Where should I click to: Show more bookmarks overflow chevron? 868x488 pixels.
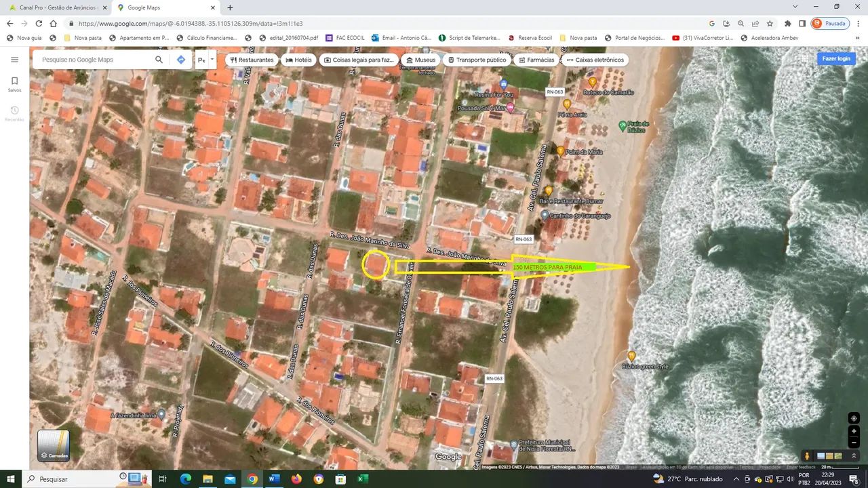pos(859,38)
